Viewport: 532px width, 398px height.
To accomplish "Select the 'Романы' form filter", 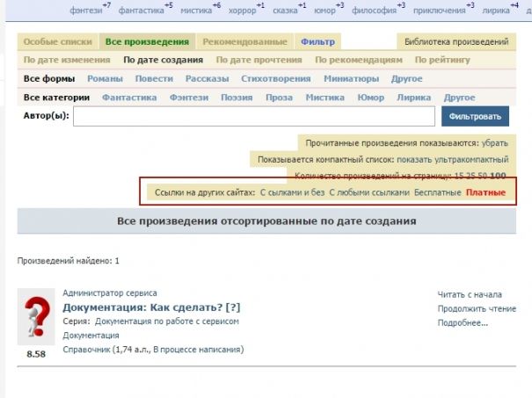I will pyautogui.click(x=106, y=79).
